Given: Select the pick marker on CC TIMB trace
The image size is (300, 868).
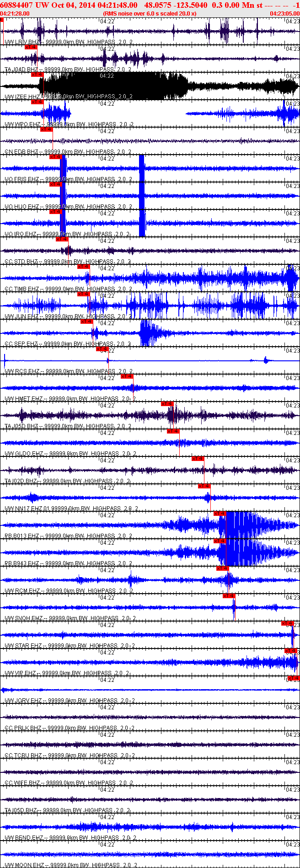Looking at the screenshot, I should [x=84, y=266].
